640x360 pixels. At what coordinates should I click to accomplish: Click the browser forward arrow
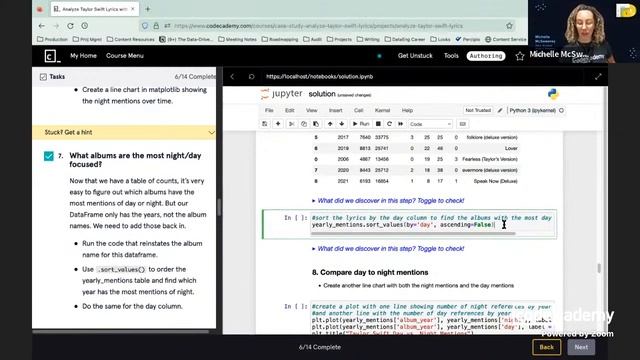[x=56, y=26]
